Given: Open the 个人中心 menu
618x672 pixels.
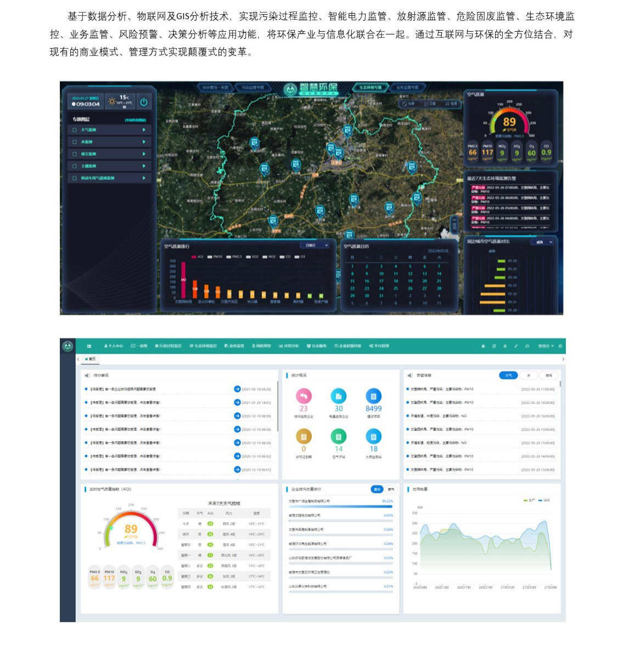Looking at the screenshot, I should tap(114, 346).
